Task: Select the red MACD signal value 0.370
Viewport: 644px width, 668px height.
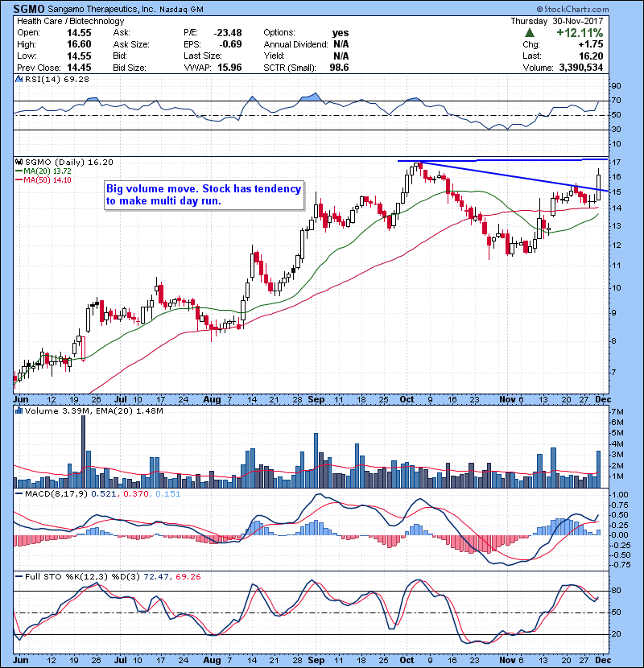Action: tap(136, 494)
